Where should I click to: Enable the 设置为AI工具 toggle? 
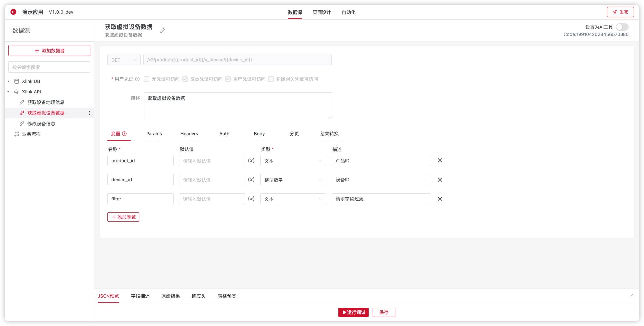pos(622,27)
